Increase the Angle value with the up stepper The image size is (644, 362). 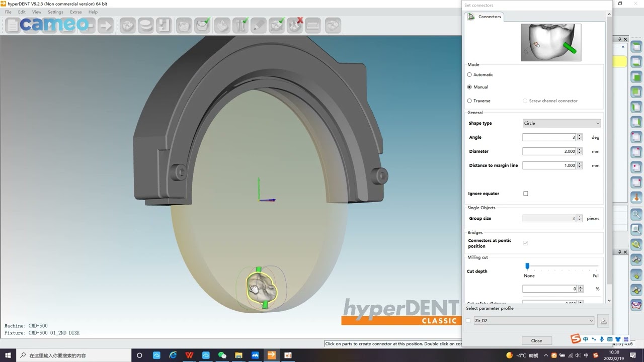[580, 136]
